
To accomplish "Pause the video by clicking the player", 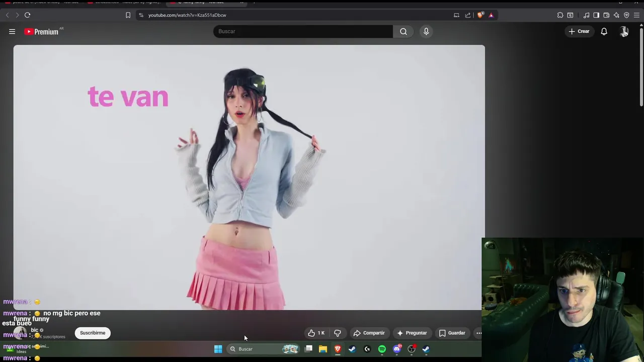I will coord(249,177).
